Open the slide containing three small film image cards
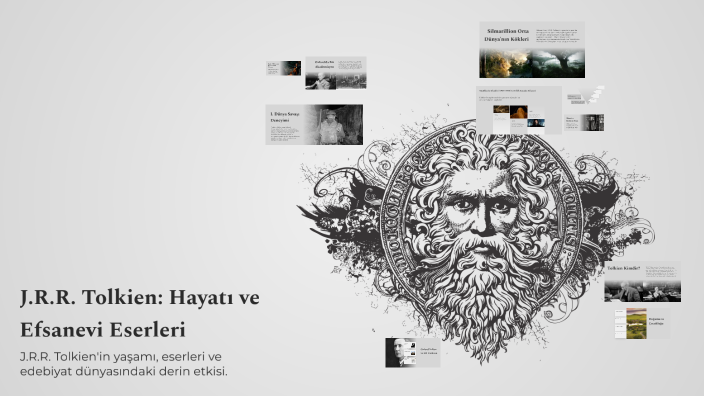The width and height of the screenshot is (704, 396). [x=519, y=110]
